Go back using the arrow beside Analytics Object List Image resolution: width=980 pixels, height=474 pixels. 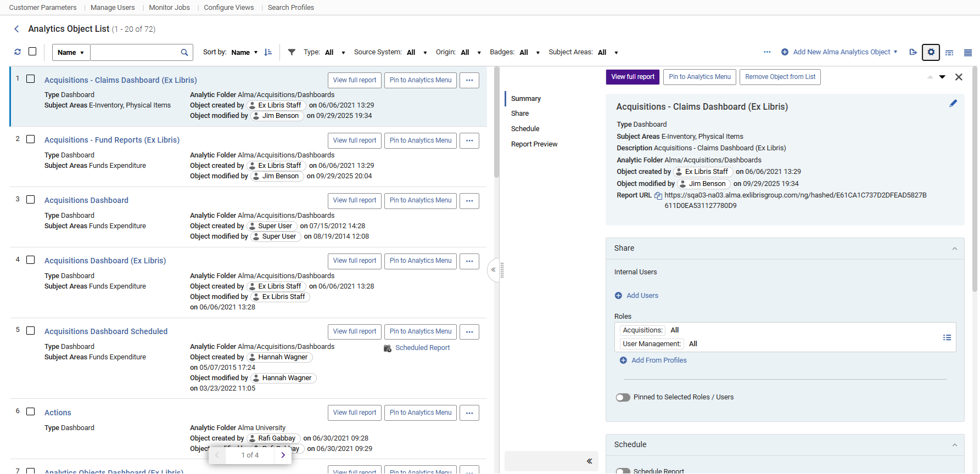tap(16, 29)
